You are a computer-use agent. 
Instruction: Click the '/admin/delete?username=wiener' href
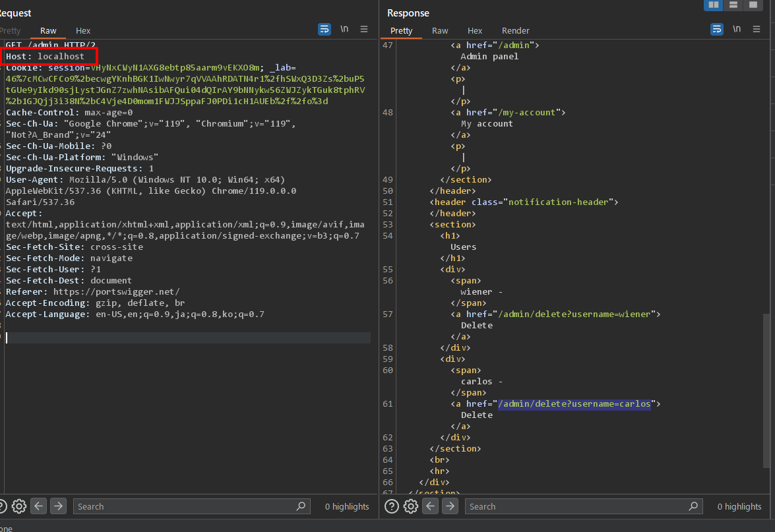pos(574,314)
